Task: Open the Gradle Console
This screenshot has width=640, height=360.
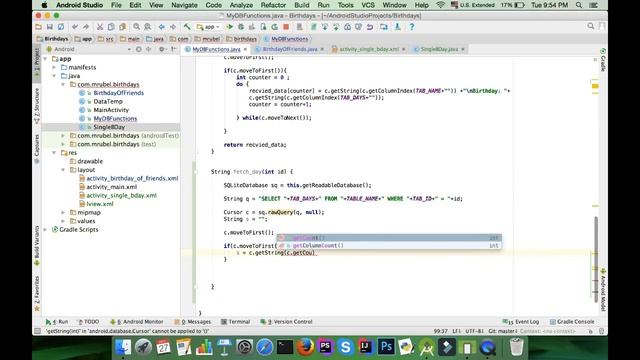Action: (571, 322)
